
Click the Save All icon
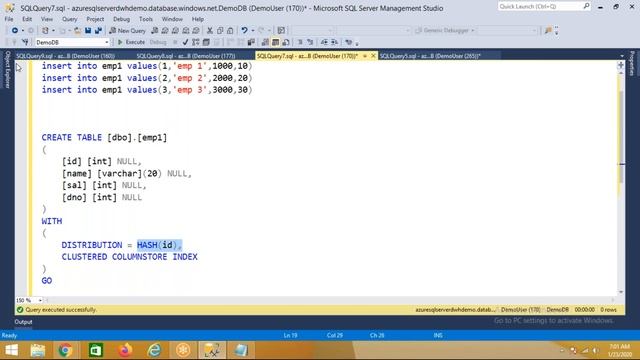[x=98, y=31]
